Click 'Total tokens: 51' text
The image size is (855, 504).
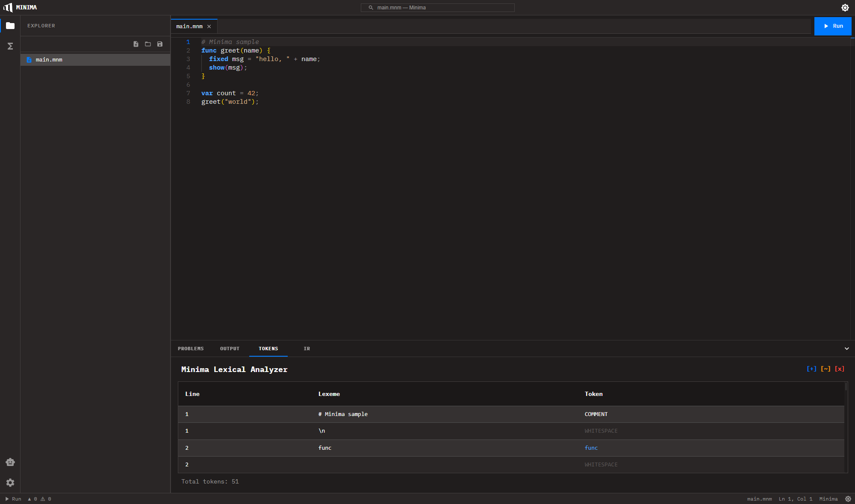(210, 482)
